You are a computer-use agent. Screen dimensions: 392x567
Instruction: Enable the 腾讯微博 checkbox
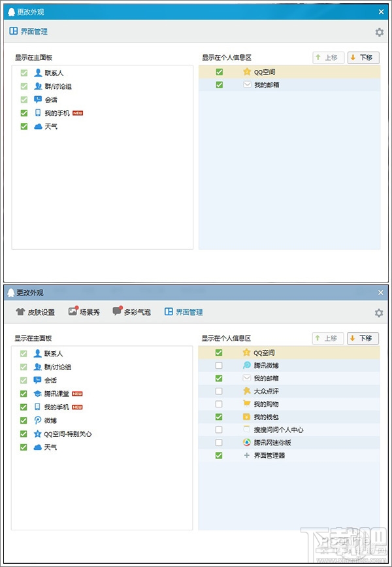pos(219,366)
